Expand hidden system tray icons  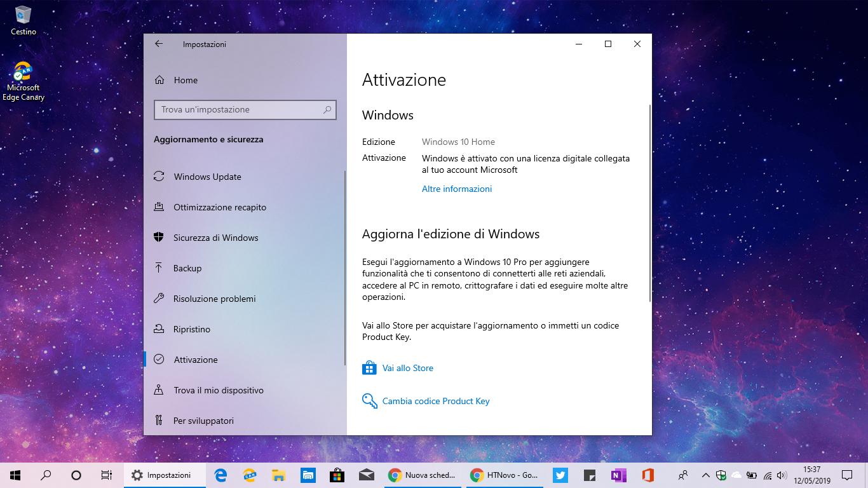[x=705, y=475]
